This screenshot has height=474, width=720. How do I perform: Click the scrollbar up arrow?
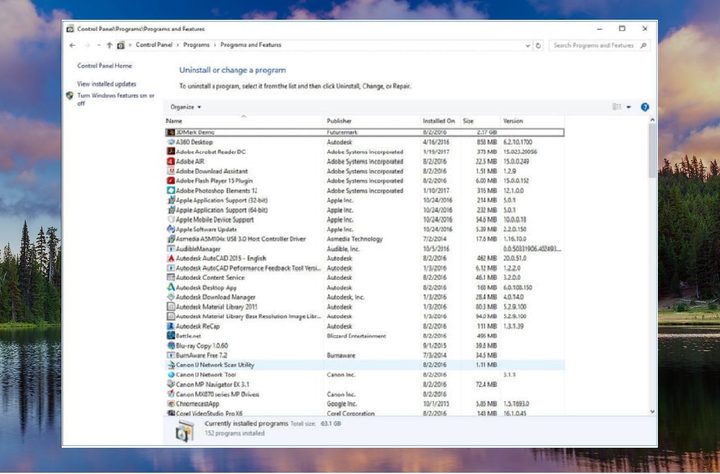pyautogui.click(x=652, y=120)
